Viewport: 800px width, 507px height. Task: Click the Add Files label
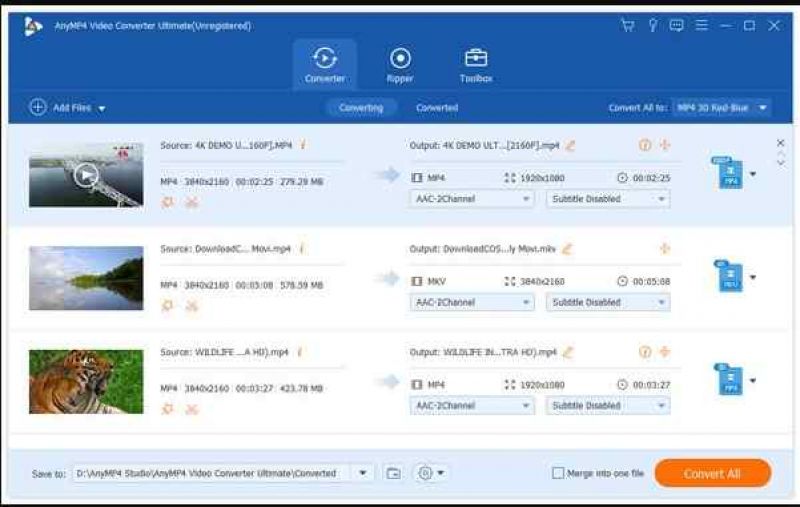click(x=72, y=108)
